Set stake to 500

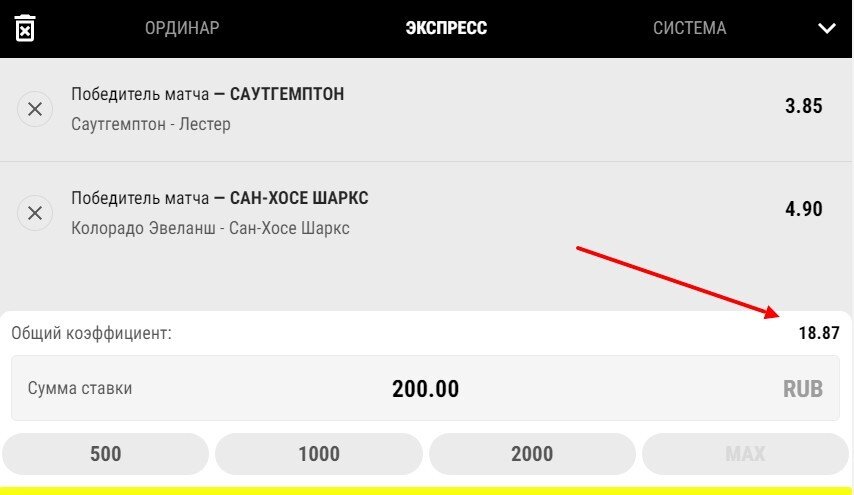[x=105, y=454]
